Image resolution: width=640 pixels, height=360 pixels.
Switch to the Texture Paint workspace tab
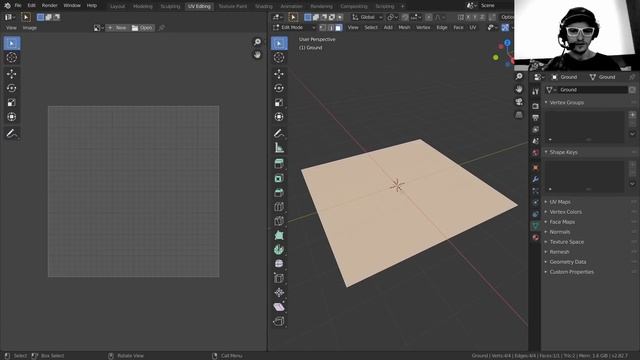click(233, 7)
